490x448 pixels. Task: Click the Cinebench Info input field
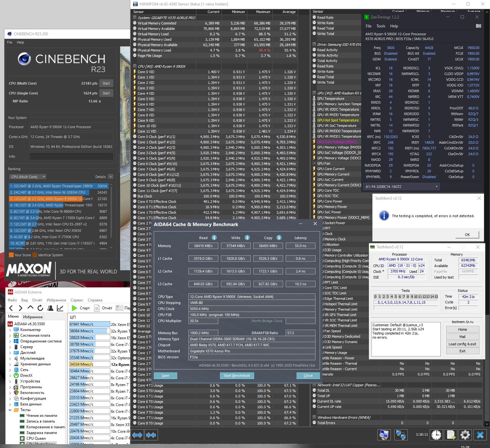tap(71, 156)
